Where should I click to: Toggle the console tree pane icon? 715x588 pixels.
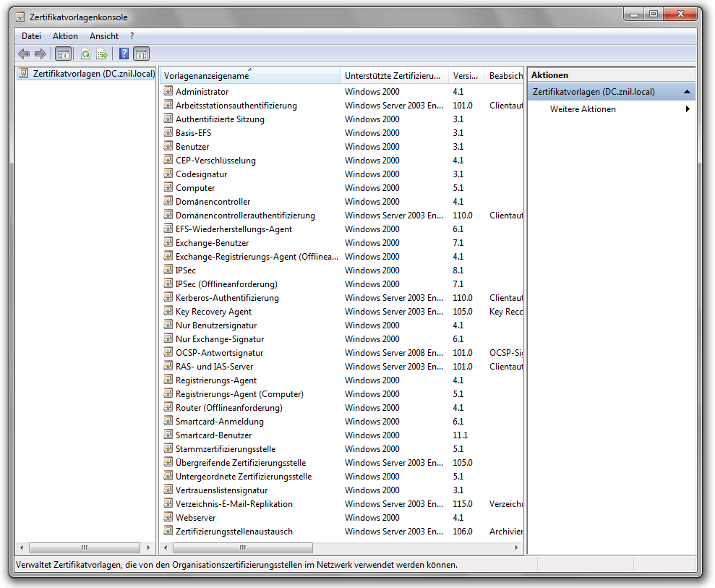pos(64,54)
